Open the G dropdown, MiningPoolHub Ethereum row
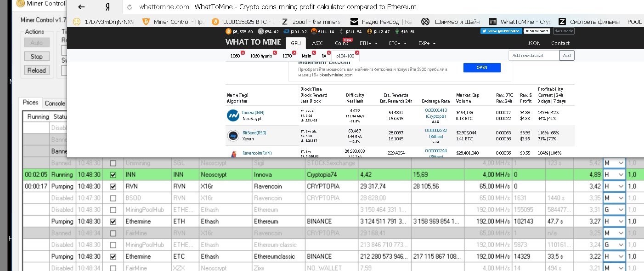The width and height of the screenshot is (644, 271). (614, 210)
